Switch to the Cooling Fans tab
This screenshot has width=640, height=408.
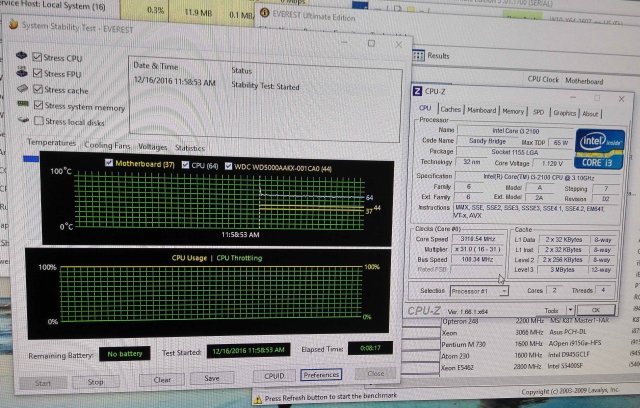pos(107,146)
